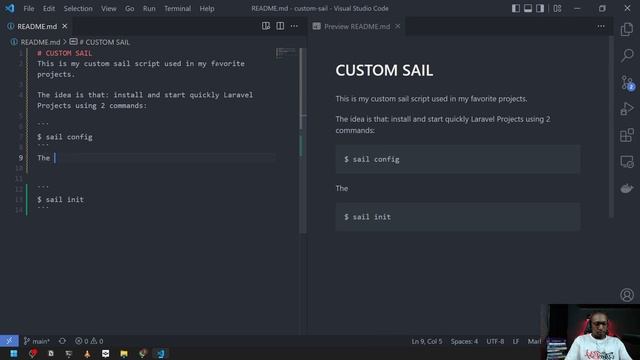The image size is (640, 360).
Task: Open the Customize Layout control
Action: (x=558, y=9)
